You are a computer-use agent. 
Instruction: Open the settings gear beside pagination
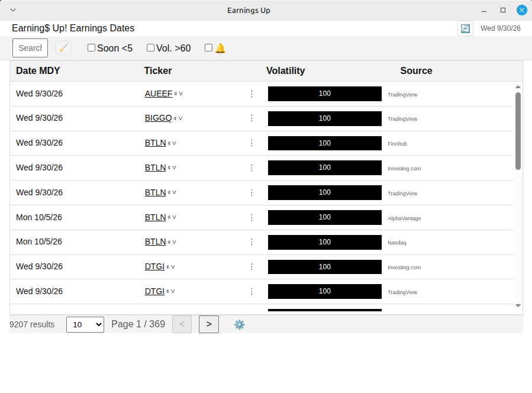tap(240, 324)
